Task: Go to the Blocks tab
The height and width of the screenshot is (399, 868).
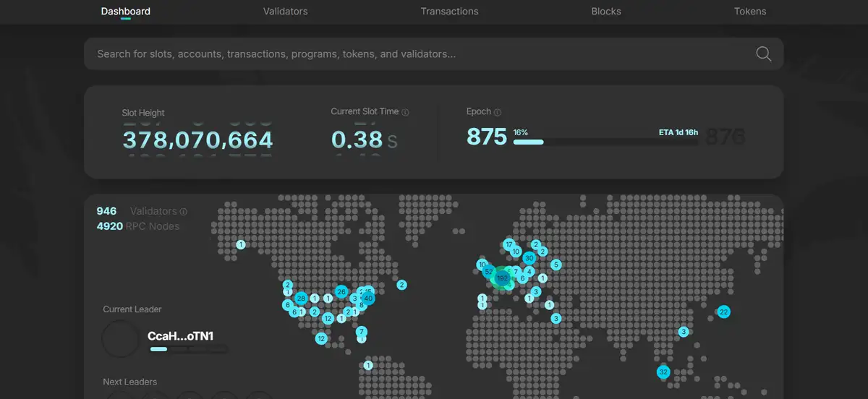Action: click(x=605, y=12)
